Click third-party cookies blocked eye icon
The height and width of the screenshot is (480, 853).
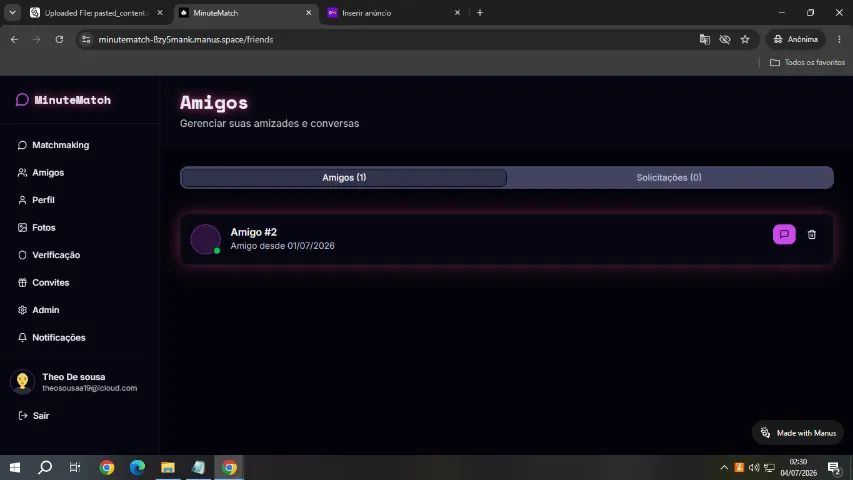(725, 39)
